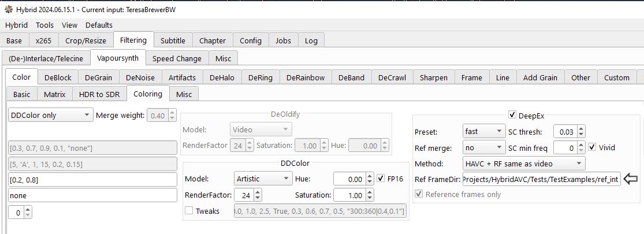The image size is (644, 234).
Task: Open the HDR to SDR tab
Action: pyautogui.click(x=99, y=94)
